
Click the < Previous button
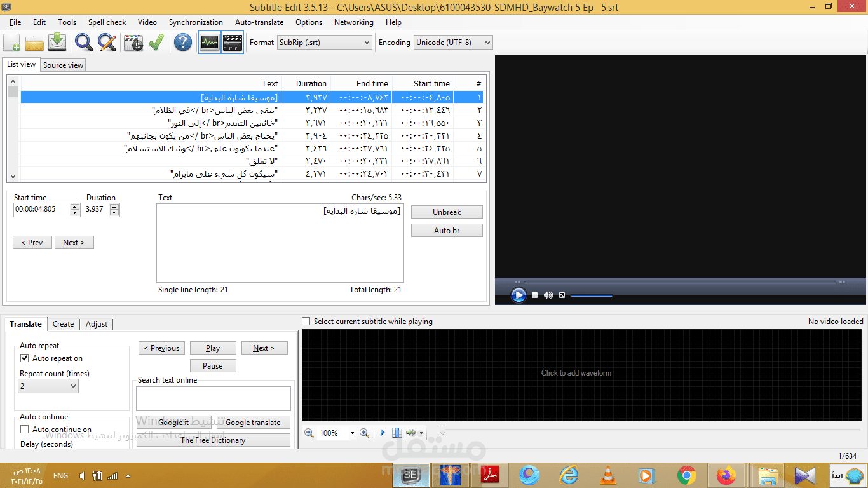pyautogui.click(x=162, y=348)
